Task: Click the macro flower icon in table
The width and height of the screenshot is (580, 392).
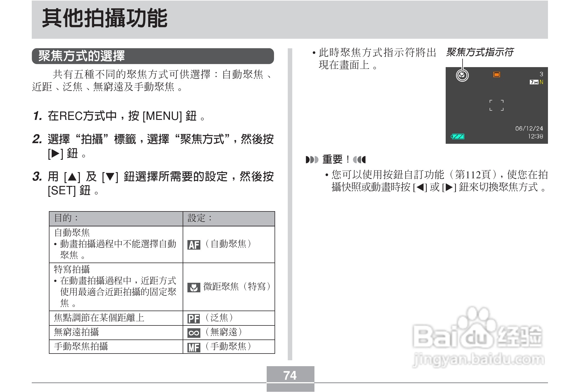Action: point(194,287)
